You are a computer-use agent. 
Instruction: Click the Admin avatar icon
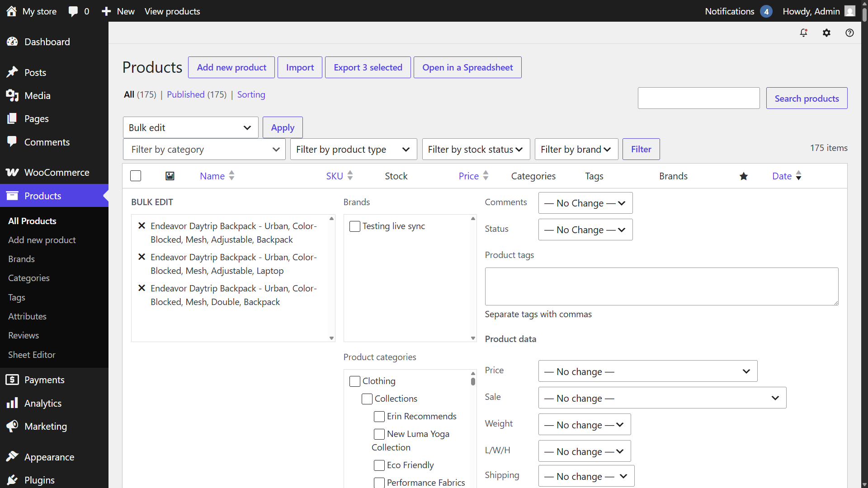[850, 11]
